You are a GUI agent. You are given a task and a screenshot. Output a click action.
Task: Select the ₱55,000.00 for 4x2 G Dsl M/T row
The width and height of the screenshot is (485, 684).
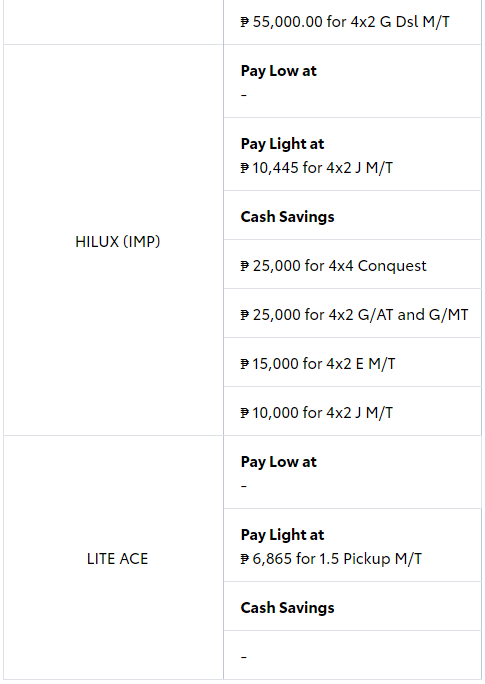[352, 22]
